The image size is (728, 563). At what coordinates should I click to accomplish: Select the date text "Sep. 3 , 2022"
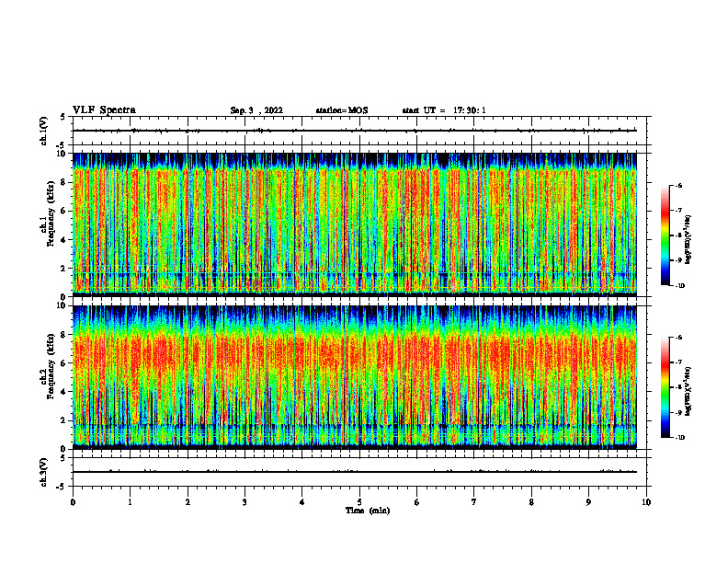point(256,110)
